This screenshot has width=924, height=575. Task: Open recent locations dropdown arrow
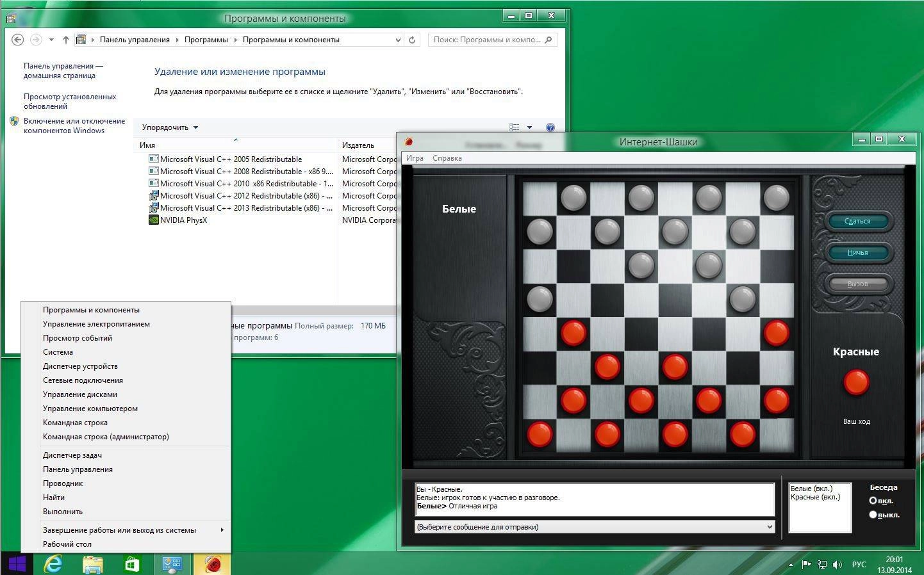tap(51, 40)
